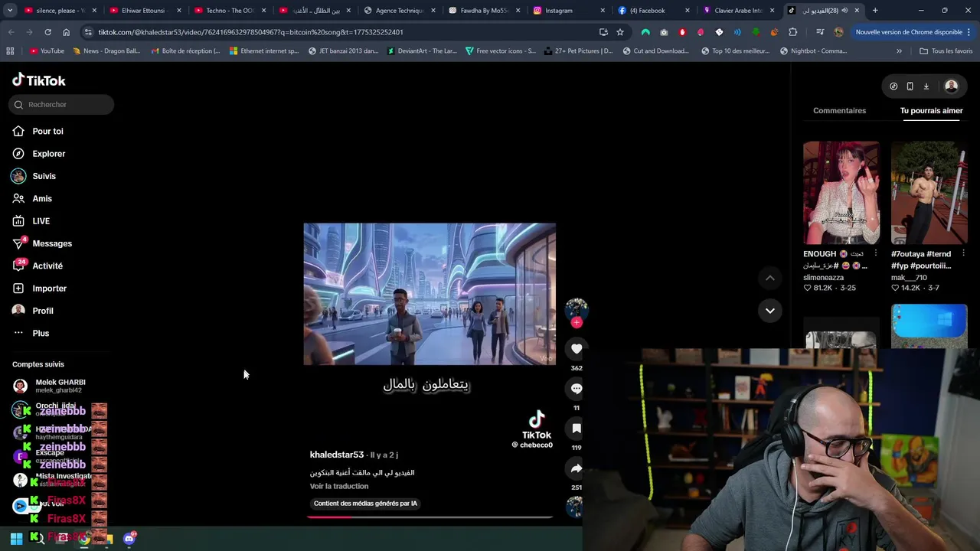Screen dimensions: 980x551
Task: Open Discord from the taskbar
Action: point(129,538)
